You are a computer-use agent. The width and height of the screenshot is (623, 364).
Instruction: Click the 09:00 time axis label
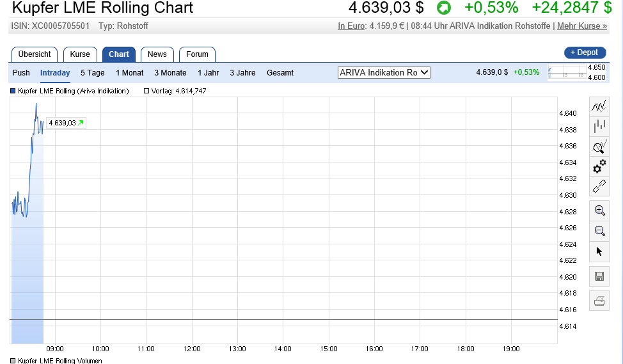(55, 349)
